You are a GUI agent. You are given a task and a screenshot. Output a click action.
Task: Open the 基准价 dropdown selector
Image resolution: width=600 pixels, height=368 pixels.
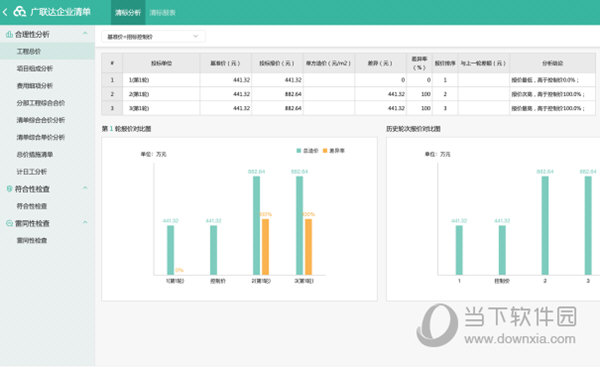(x=153, y=37)
